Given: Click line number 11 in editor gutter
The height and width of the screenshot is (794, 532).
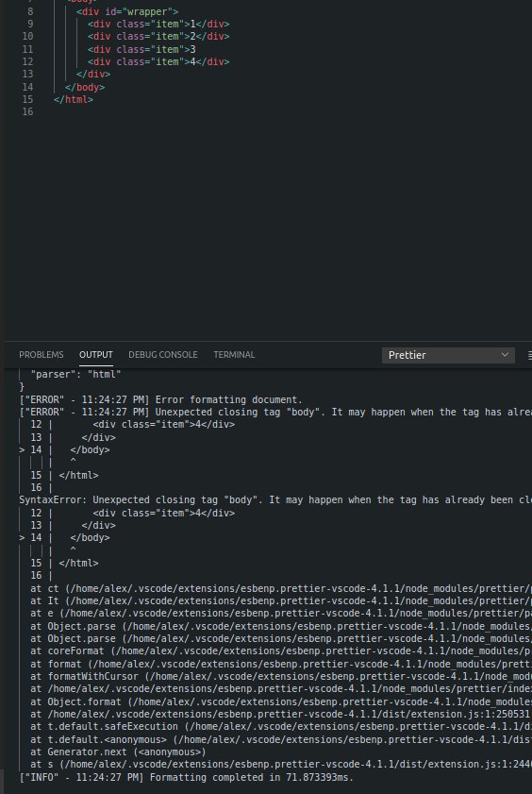Looking at the screenshot, I should click(x=27, y=49).
